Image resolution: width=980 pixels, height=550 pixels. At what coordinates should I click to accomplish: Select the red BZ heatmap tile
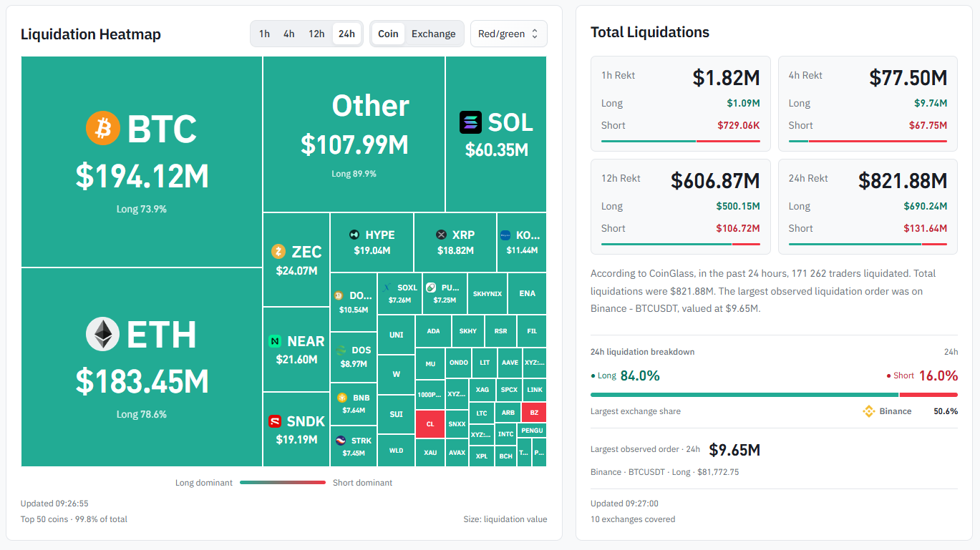point(534,412)
